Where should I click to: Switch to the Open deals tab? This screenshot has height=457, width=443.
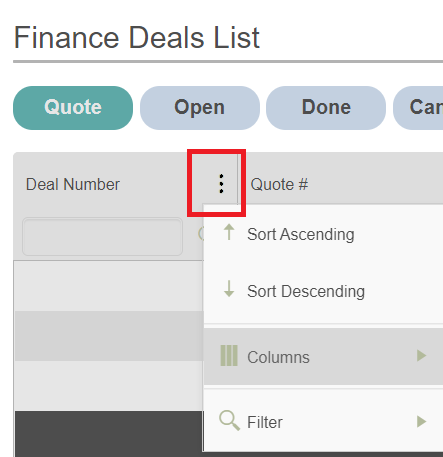tap(200, 108)
